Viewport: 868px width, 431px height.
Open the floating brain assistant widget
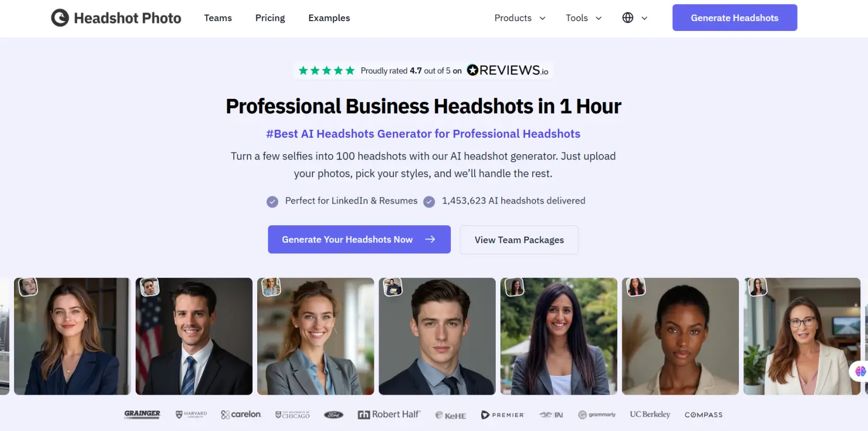[860, 371]
